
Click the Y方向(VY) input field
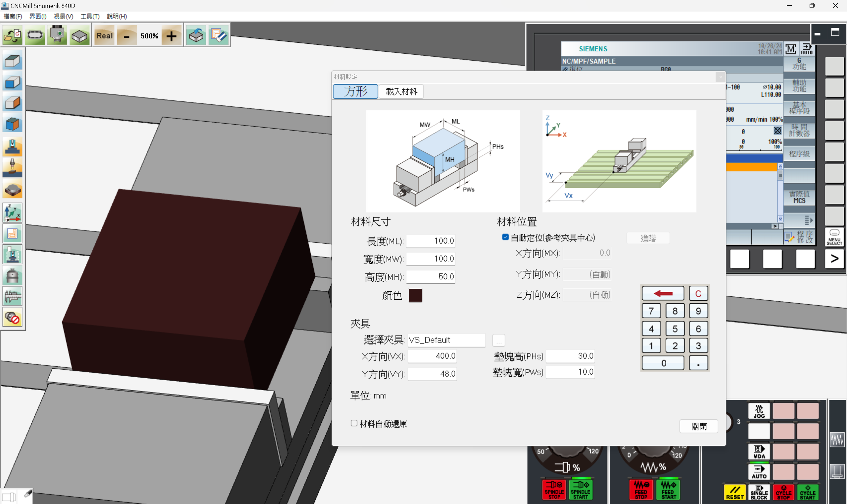pos(432,374)
